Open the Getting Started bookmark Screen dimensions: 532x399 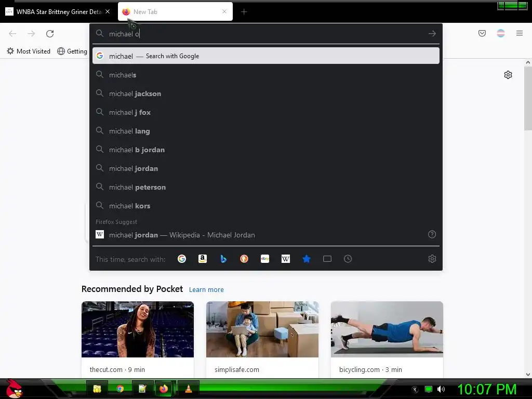point(72,51)
